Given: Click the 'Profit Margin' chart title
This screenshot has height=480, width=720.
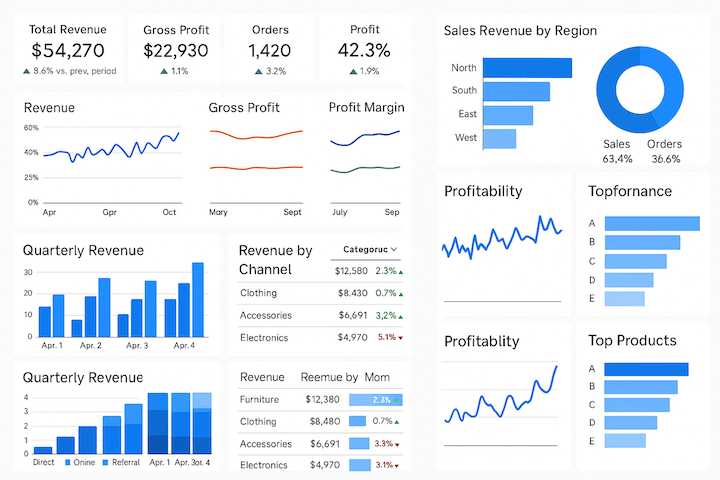Looking at the screenshot, I should coord(366,107).
